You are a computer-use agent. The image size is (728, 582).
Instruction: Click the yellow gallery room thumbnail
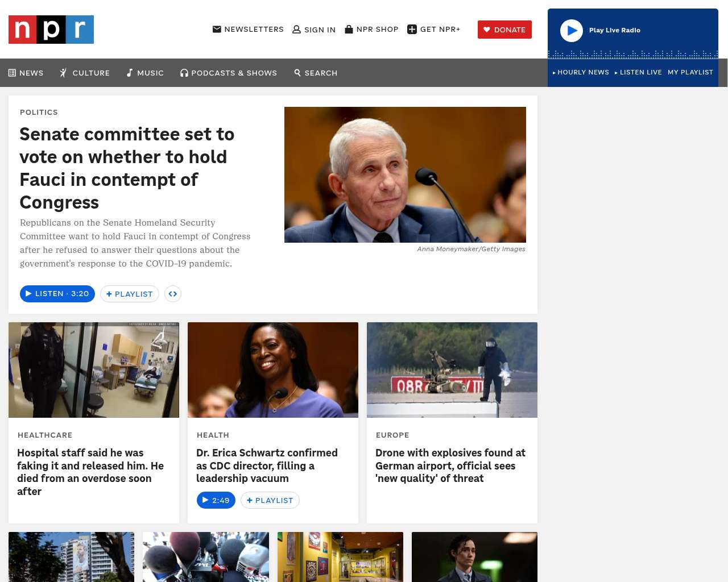340,557
